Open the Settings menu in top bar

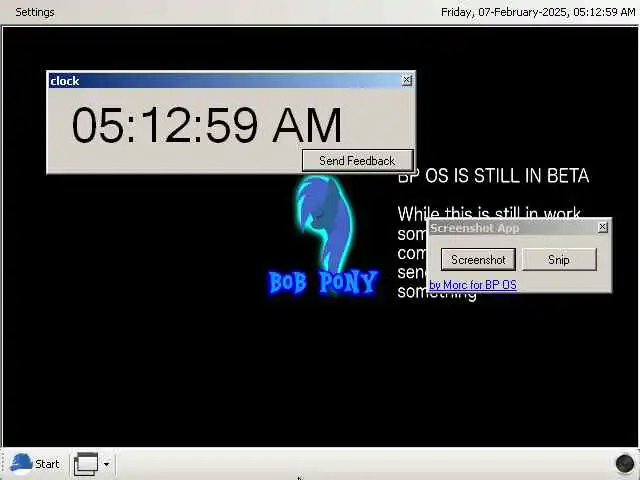click(35, 12)
